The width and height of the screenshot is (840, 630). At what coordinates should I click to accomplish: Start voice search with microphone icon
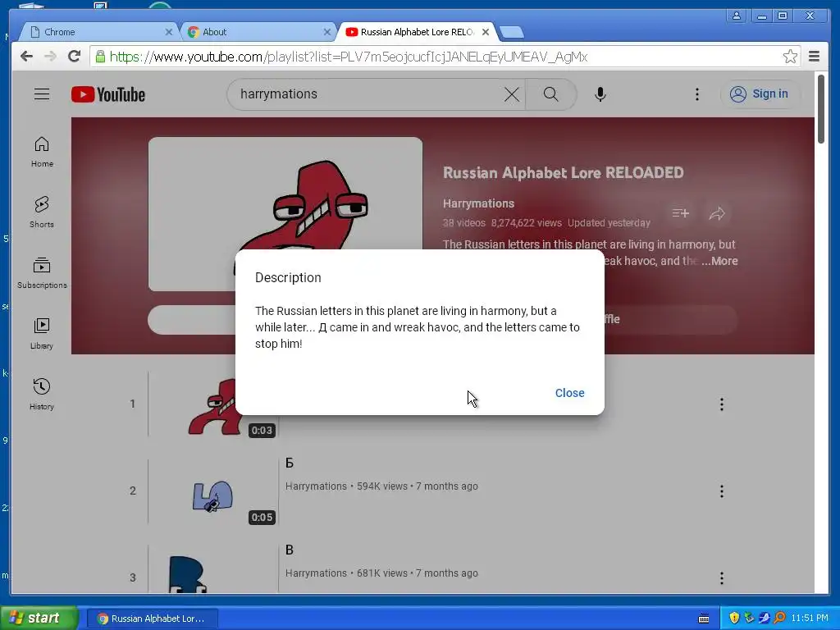point(600,94)
